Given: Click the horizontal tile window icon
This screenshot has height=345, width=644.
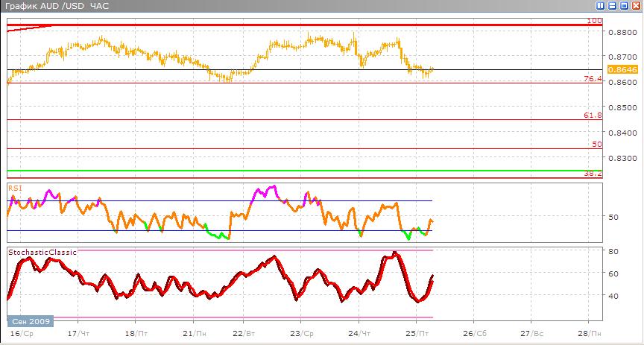Looking at the screenshot, I should [x=612, y=5].
